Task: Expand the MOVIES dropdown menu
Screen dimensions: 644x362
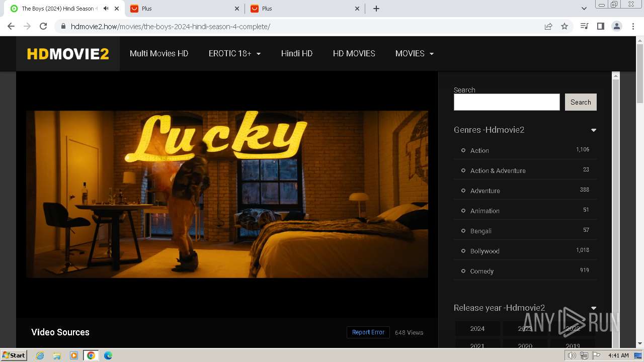Action: 415,53
